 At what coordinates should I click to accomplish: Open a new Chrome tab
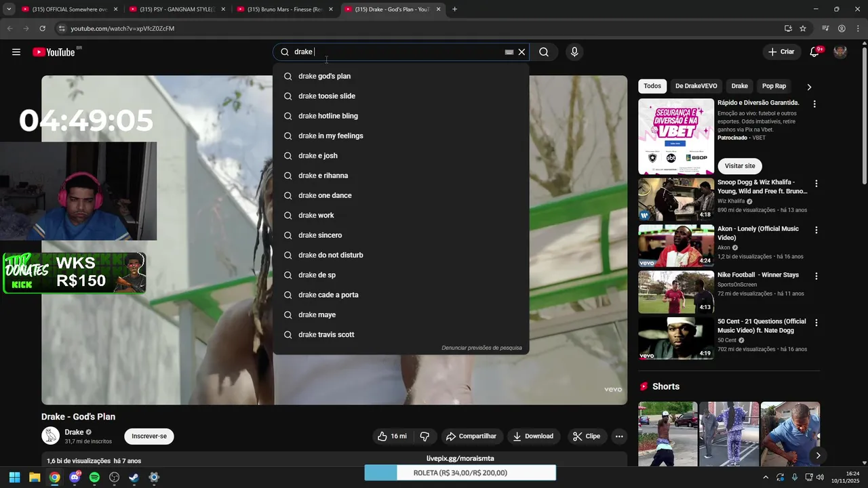(x=454, y=9)
